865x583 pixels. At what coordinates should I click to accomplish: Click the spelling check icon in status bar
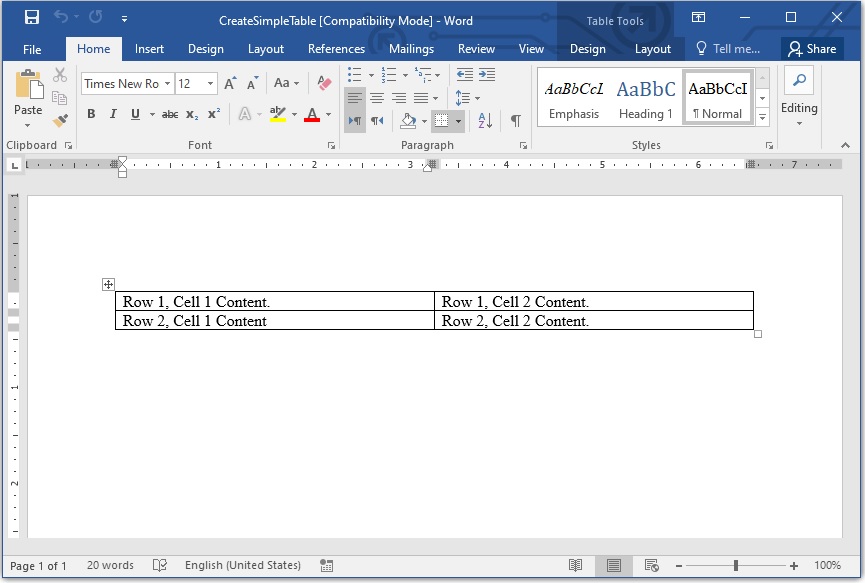pos(158,565)
